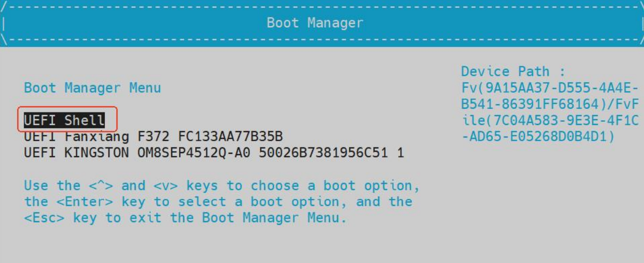Click the -AD65-E05268D0B4D1) path line
Viewport: 644px width, 263px height.
(538, 137)
